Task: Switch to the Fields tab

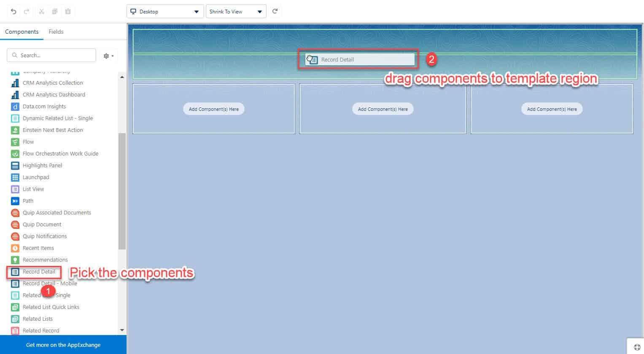Action: pyautogui.click(x=56, y=32)
